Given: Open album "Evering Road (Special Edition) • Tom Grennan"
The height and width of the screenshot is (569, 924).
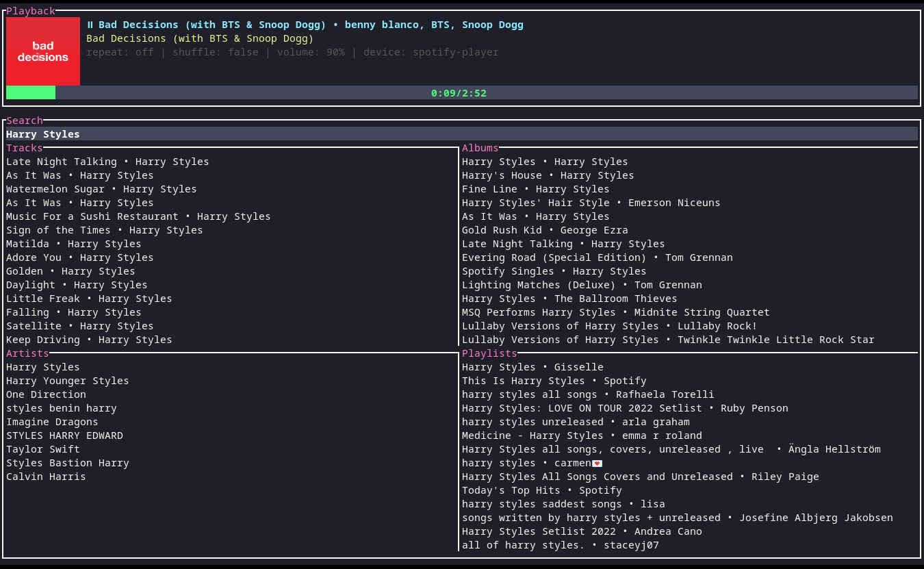Looking at the screenshot, I should (x=598, y=257).
